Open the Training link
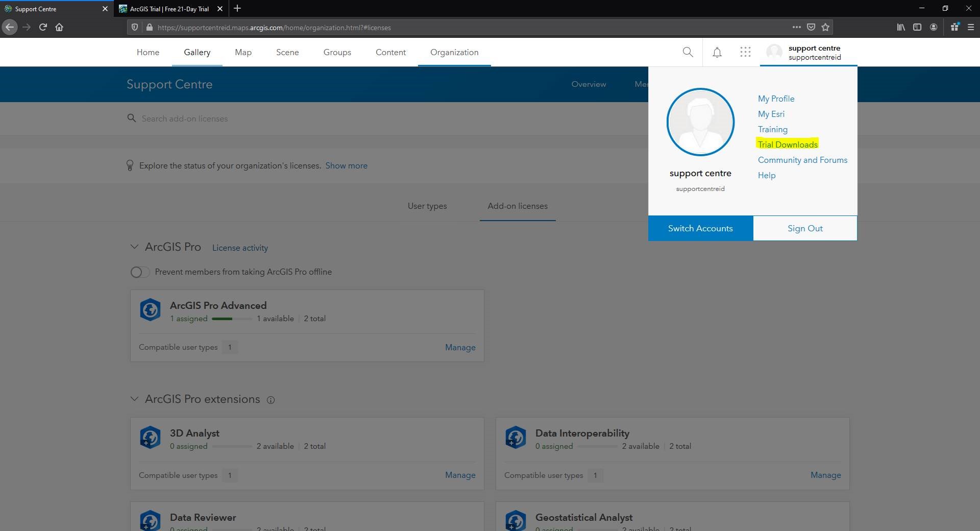980x531 pixels. pos(773,129)
